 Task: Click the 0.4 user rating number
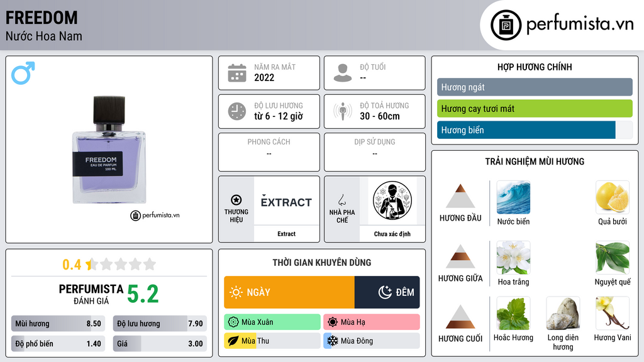pos(72,265)
